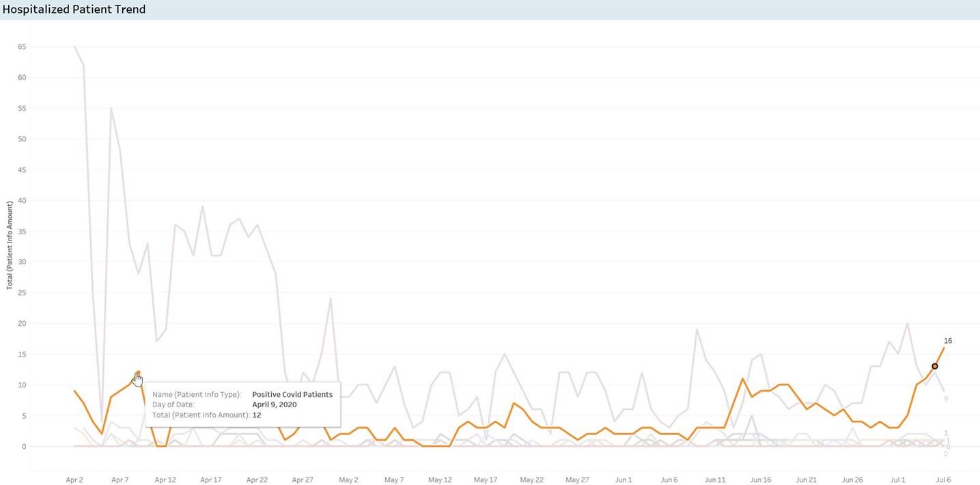The image size is (980, 485).
Task: Select the Jul 6 x-axis label
Action: point(943,480)
